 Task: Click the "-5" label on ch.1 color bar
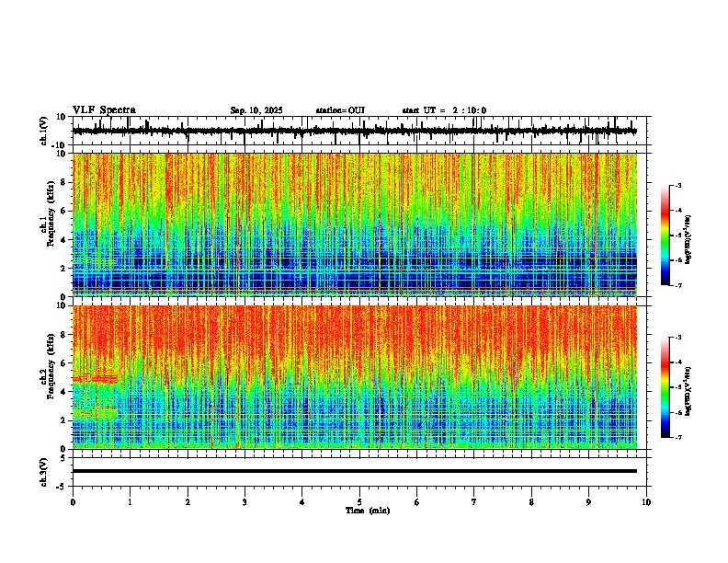(677, 236)
